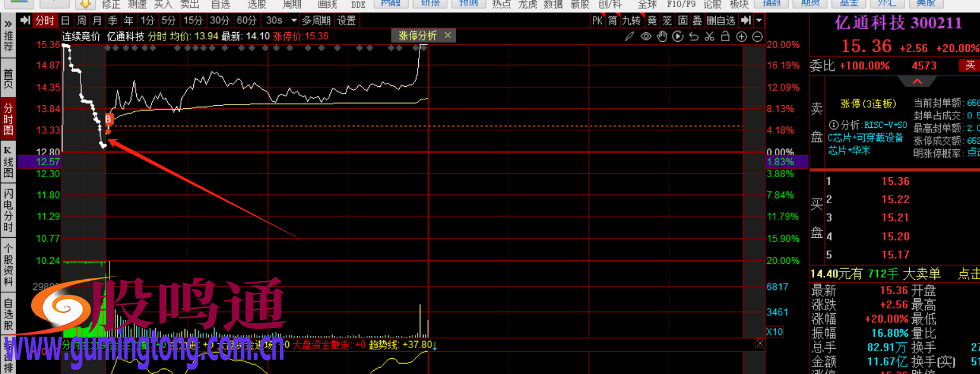980x374 pixels.
Task: Toggle the 九转 indicator button
Action: [631, 20]
